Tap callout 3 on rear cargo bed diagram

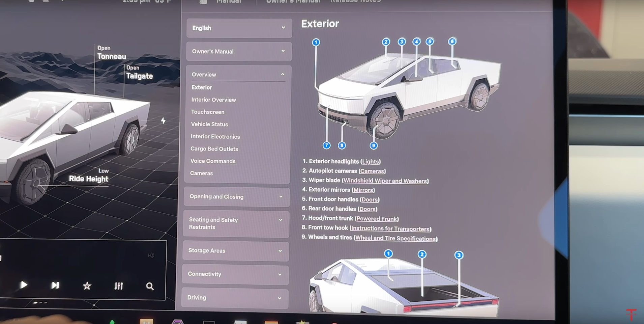point(459,255)
